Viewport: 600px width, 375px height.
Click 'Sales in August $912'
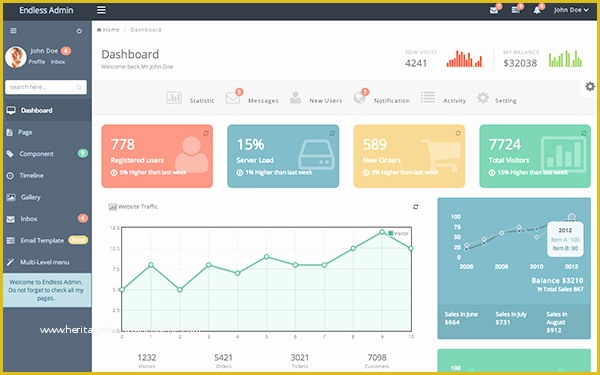click(x=557, y=322)
